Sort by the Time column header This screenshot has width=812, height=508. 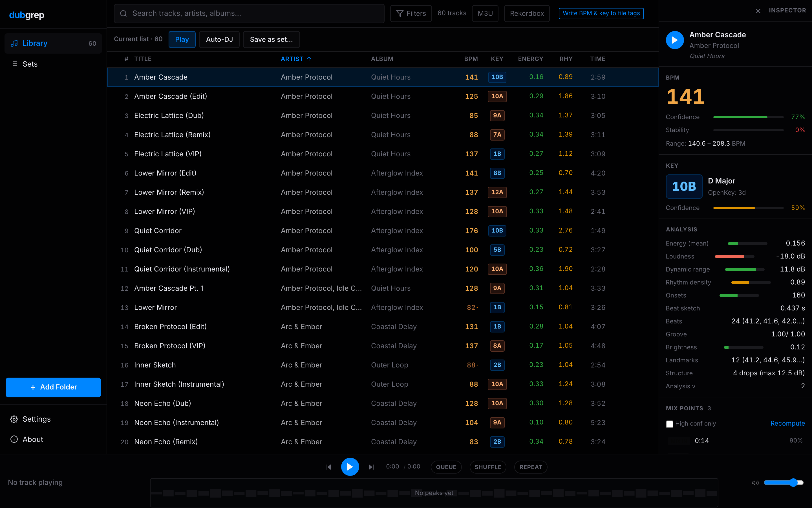pyautogui.click(x=598, y=59)
